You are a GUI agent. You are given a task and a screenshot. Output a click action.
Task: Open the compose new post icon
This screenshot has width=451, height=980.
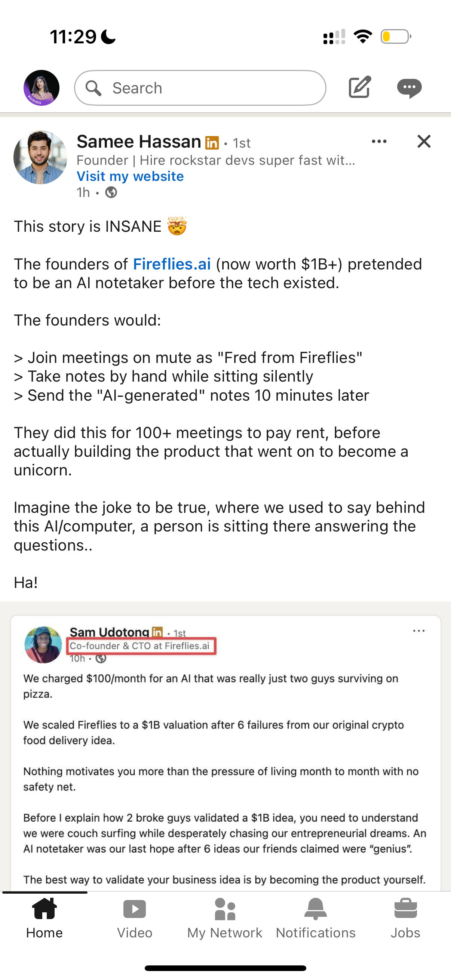click(359, 87)
